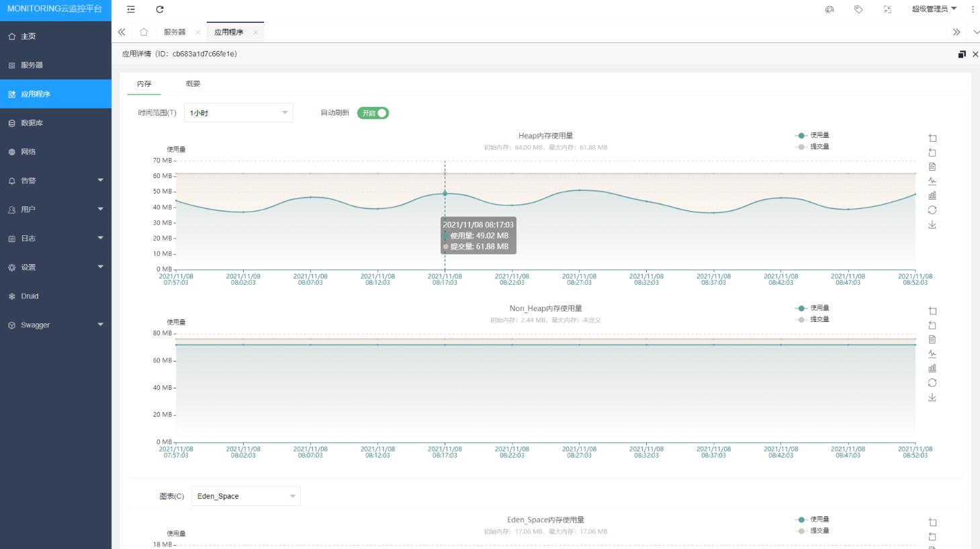Image resolution: width=980 pixels, height=549 pixels.
Task: Open 主页 in the sidebar
Action: click(x=56, y=36)
